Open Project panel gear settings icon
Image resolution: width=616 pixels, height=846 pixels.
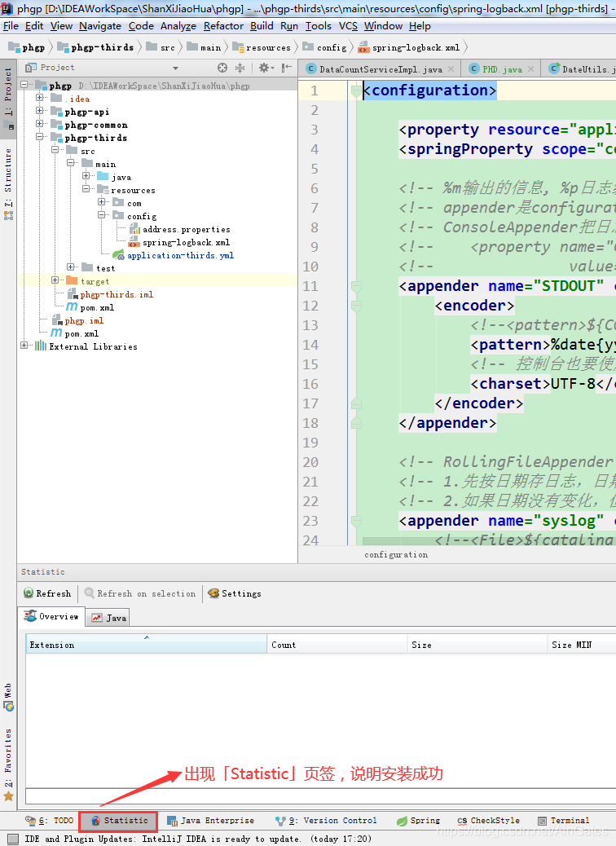[264, 68]
